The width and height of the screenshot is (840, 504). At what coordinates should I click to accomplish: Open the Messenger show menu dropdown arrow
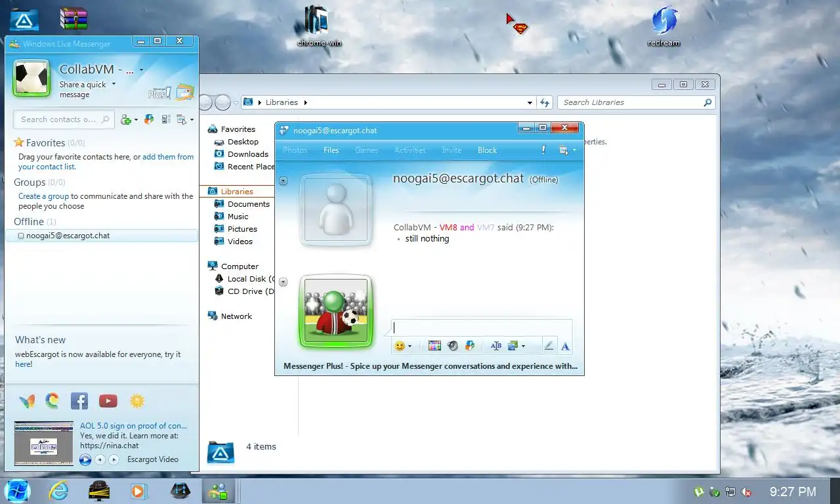click(x=192, y=120)
